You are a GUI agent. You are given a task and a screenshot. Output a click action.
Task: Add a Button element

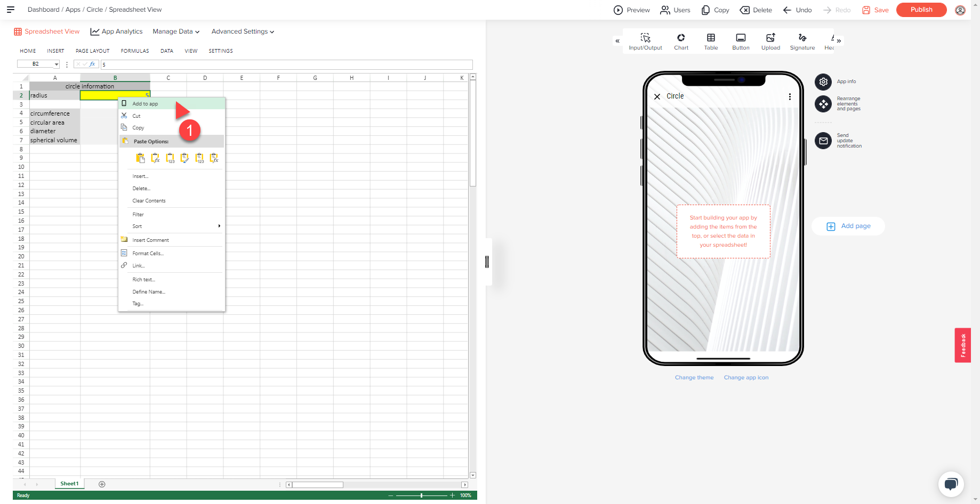pyautogui.click(x=741, y=42)
